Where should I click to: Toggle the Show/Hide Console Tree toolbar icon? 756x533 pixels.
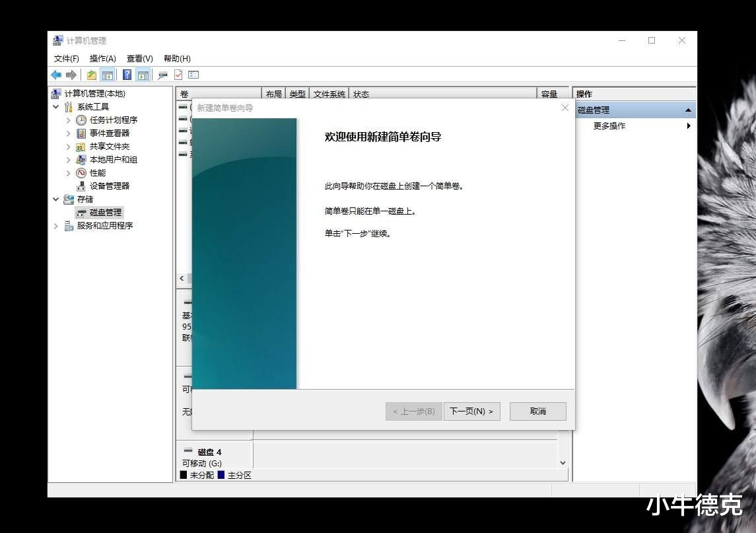108,74
